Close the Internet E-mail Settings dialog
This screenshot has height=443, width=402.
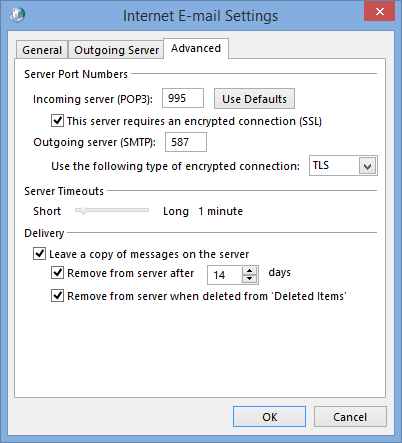379,11
